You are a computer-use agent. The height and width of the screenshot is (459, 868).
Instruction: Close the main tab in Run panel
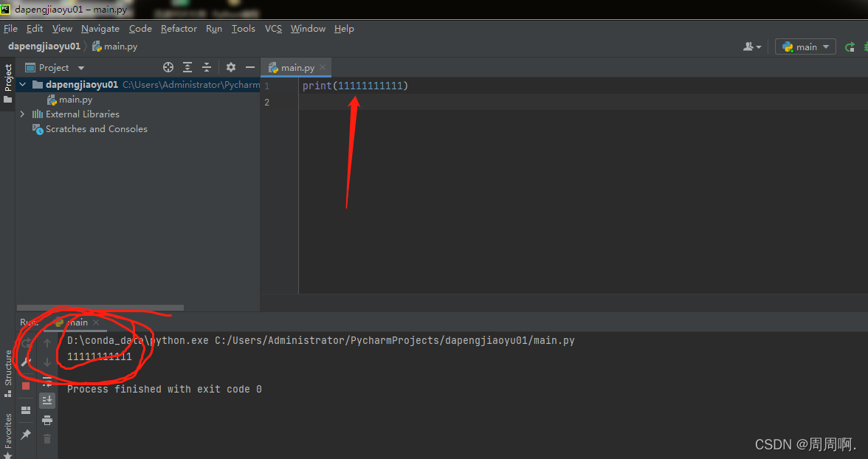(x=96, y=322)
